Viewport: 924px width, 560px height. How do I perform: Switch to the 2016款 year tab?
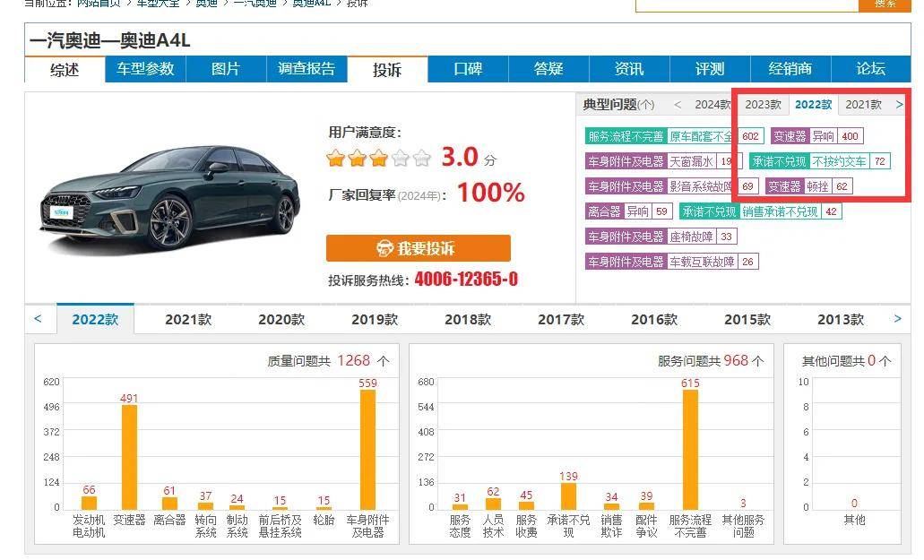tap(654, 319)
